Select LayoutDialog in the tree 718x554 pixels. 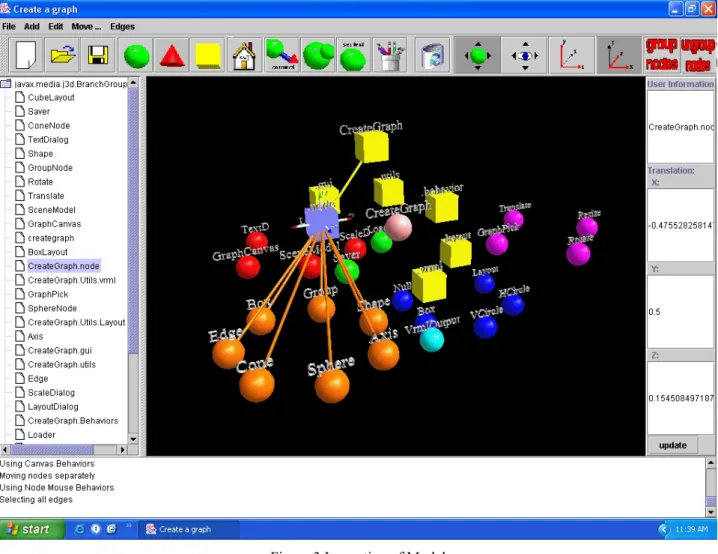[x=53, y=407]
